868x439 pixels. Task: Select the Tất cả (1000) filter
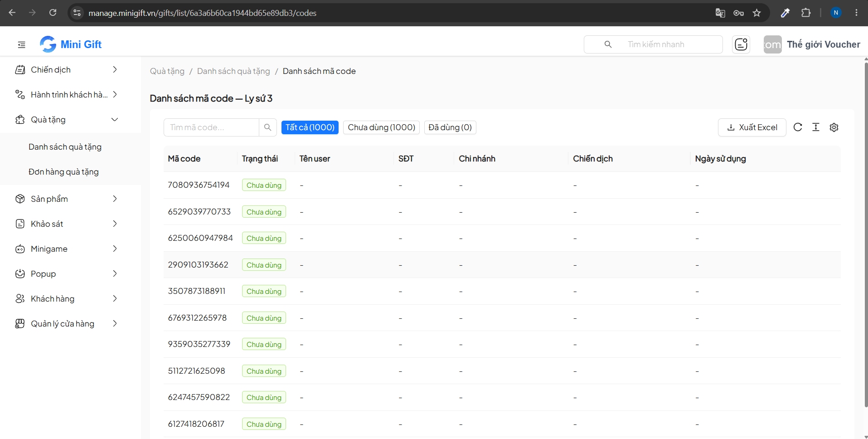(310, 127)
